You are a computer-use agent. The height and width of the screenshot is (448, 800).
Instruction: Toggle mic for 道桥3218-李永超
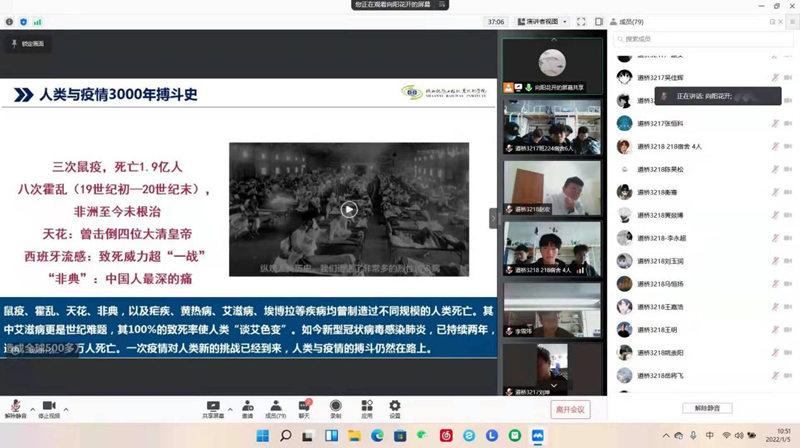[x=775, y=238]
